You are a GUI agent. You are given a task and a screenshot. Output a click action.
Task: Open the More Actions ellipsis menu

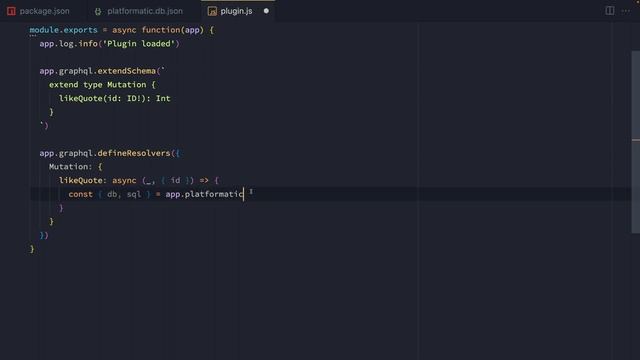pyautogui.click(x=626, y=11)
